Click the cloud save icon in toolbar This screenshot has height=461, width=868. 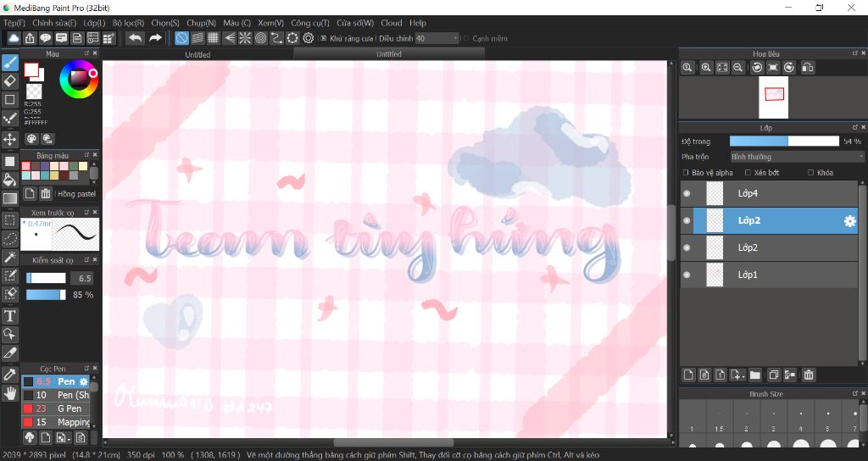pos(14,38)
